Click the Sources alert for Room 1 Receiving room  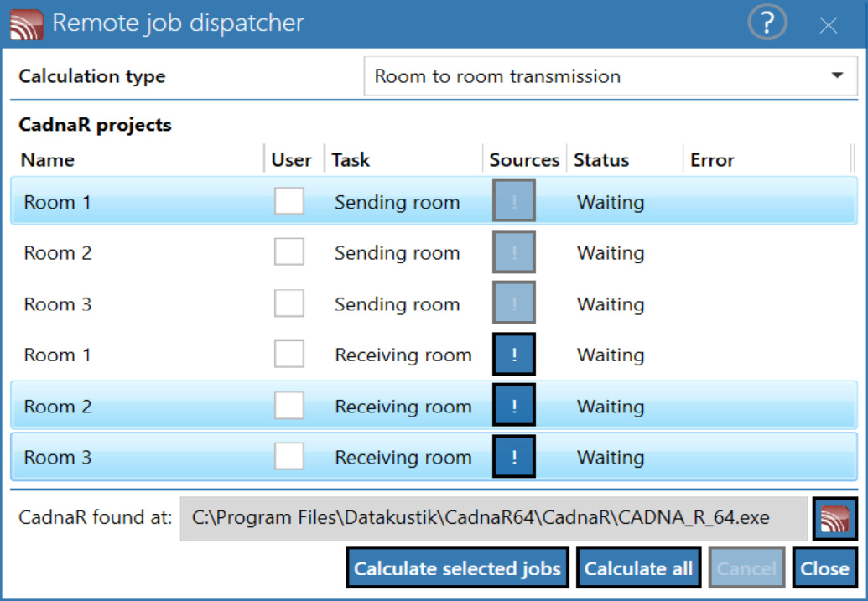point(514,355)
